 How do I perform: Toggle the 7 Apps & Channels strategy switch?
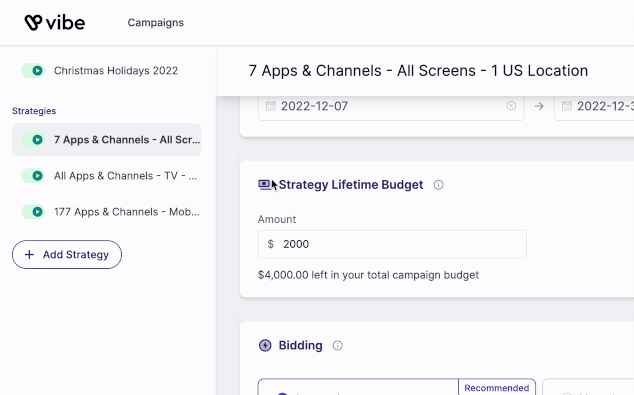(x=33, y=140)
